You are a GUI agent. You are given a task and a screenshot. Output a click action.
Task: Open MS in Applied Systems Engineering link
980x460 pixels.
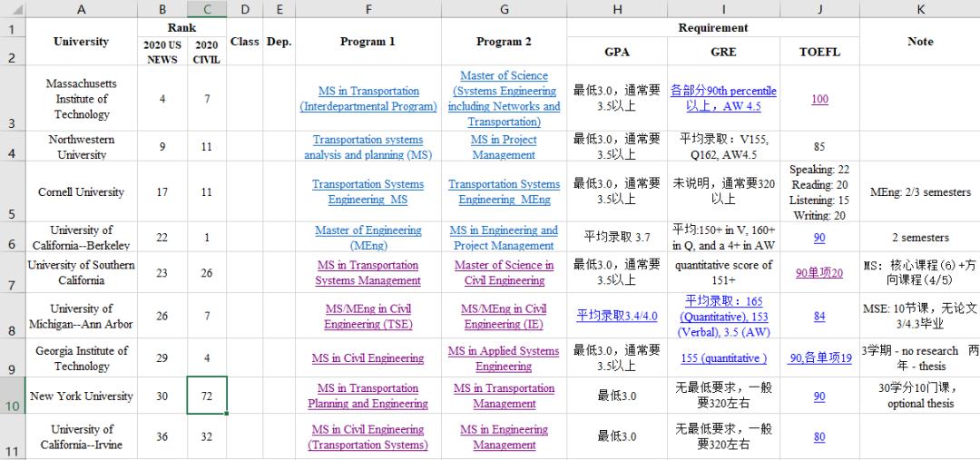tap(504, 358)
